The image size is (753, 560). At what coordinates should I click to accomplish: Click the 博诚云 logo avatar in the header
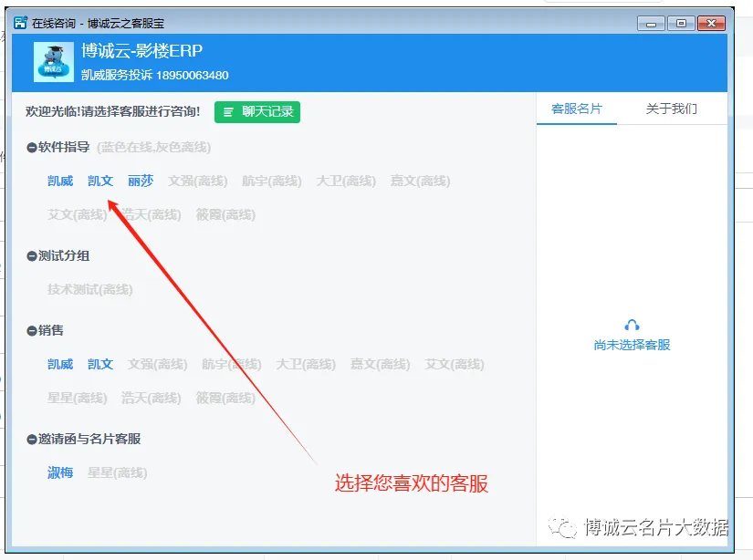click(x=54, y=62)
